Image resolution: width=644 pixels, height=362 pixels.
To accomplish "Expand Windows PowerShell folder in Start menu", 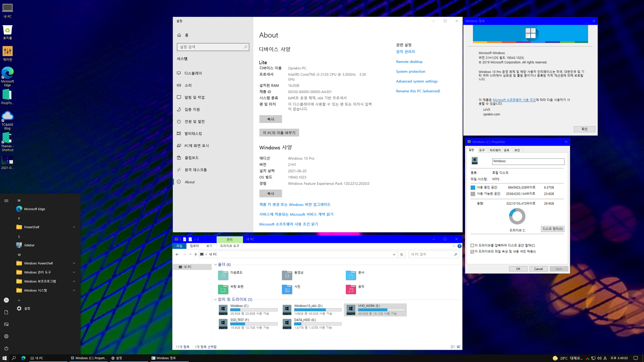I will coord(74,263).
